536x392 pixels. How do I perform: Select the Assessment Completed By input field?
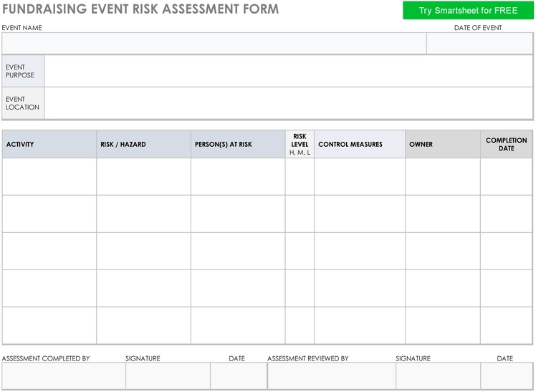coord(64,376)
